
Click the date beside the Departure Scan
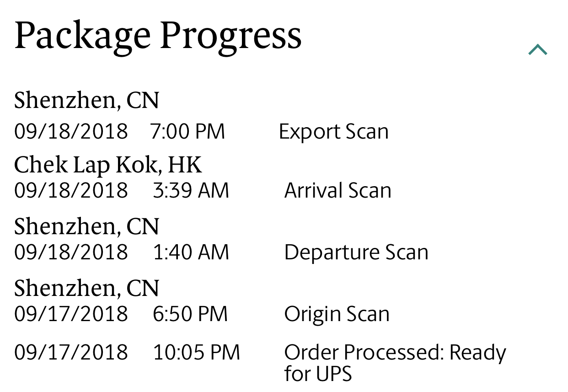71,252
